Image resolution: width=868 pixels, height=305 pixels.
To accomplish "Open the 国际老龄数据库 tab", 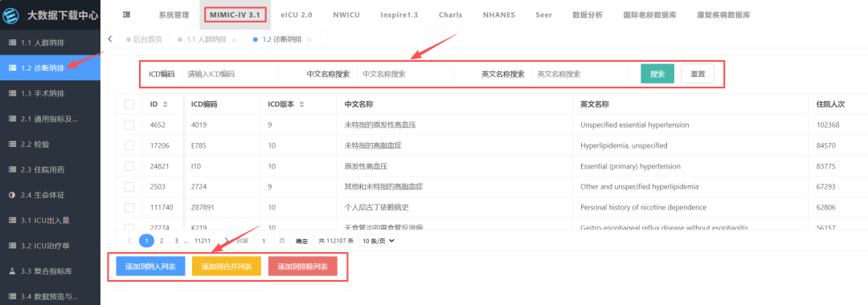I will point(649,15).
